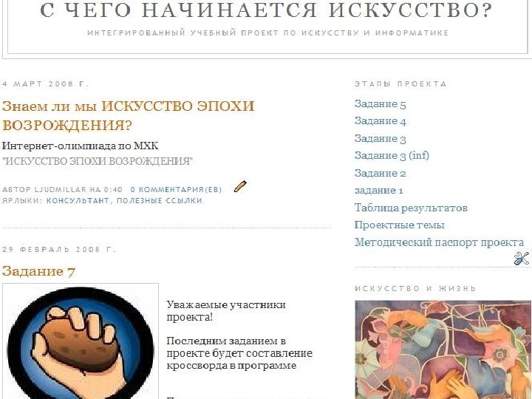The height and width of the screenshot is (399, 532).
Task: Open post title Знаем ли мы ИСКУССТВО ЭПОХИ ВОЗРОЖДЕНИЯ
Action: pos(129,116)
